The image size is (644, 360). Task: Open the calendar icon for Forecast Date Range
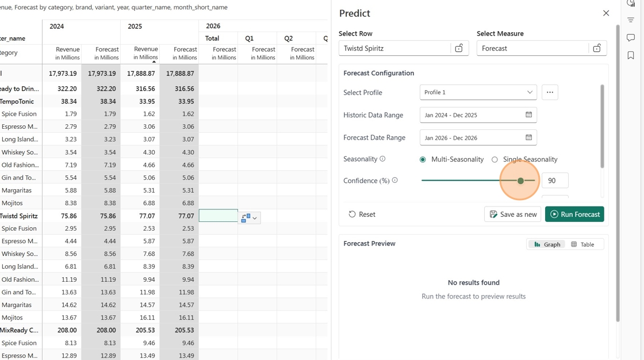[x=528, y=137]
